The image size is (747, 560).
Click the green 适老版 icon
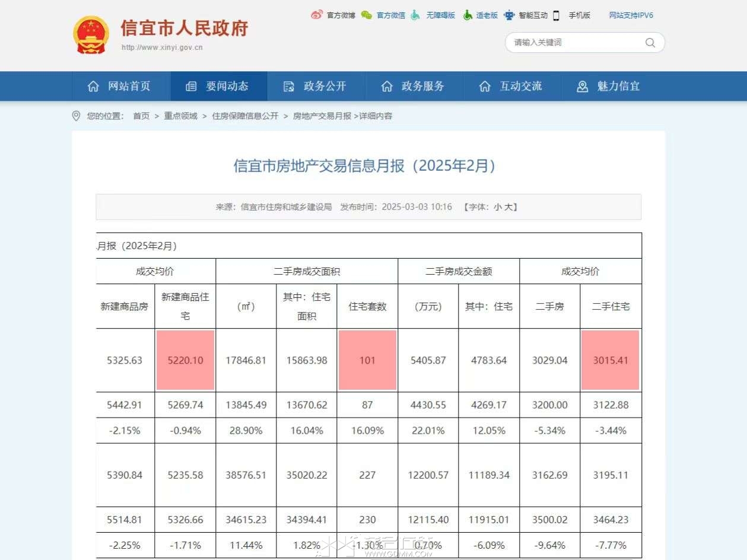(x=468, y=15)
